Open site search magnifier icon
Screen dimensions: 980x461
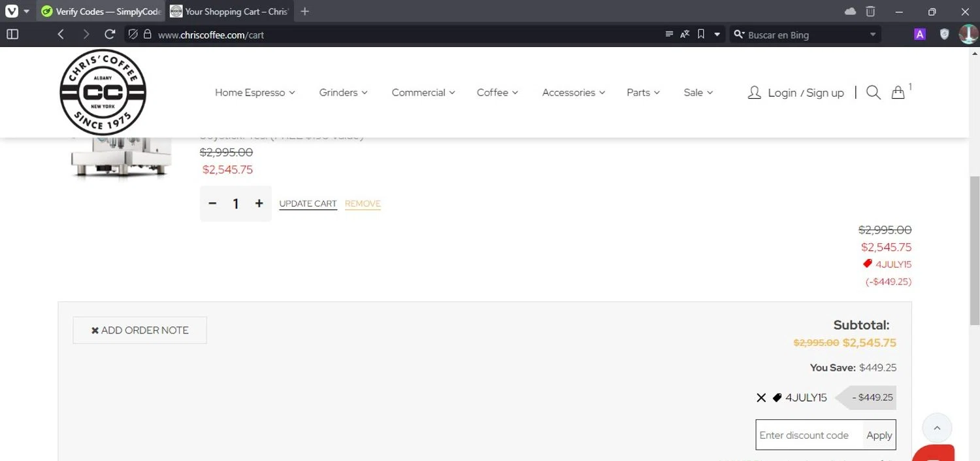[x=874, y=92]
